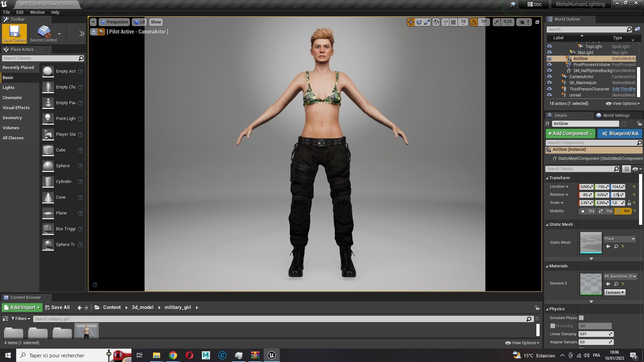Toggle rotation snapping triangle icon
The image size is (644, 362).
474,22
